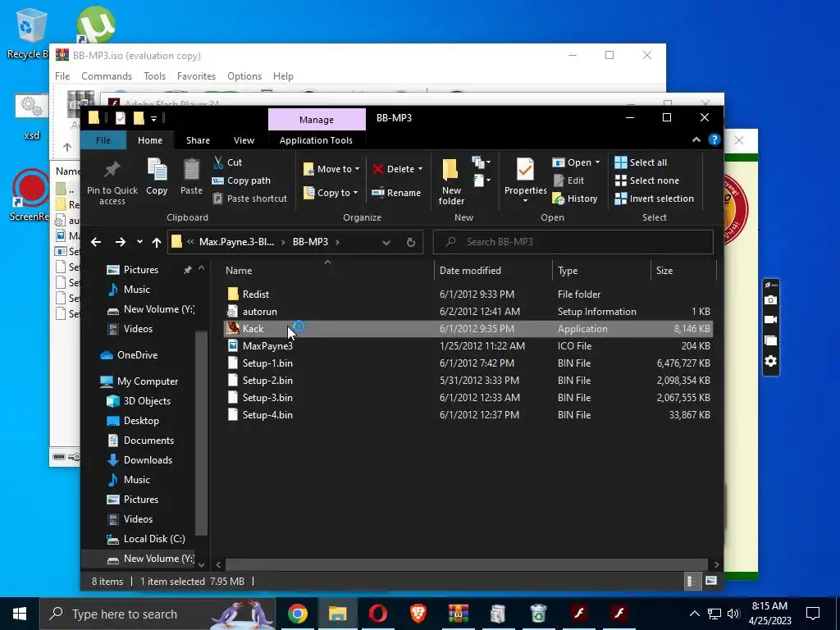Switch to large icons view in status bar
This screenshot has width=840, height=630.
click(711, 582)
